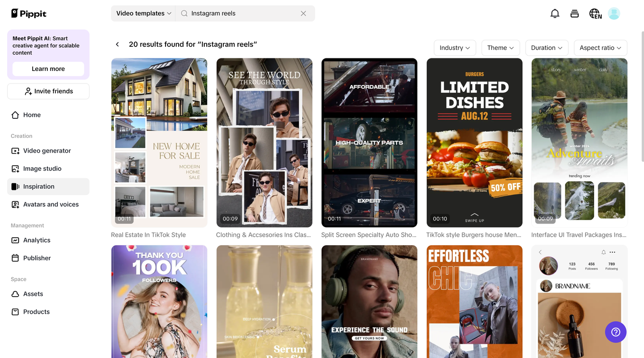Image resolution: width=644 pixels, height=358 pixels.
Task: Open Publisher menu label
Action: tap(37, 258)
